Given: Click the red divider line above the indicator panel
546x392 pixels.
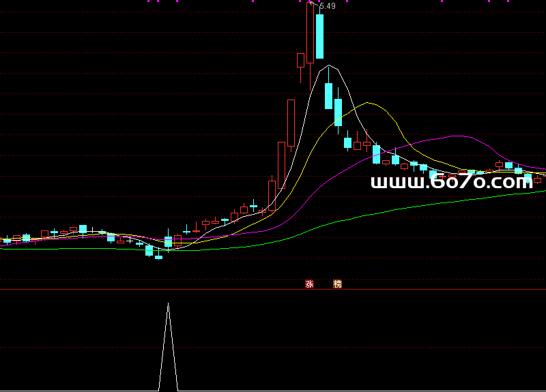Looking at the screenshot, I should pyautogui.click(x=273, y=290).
